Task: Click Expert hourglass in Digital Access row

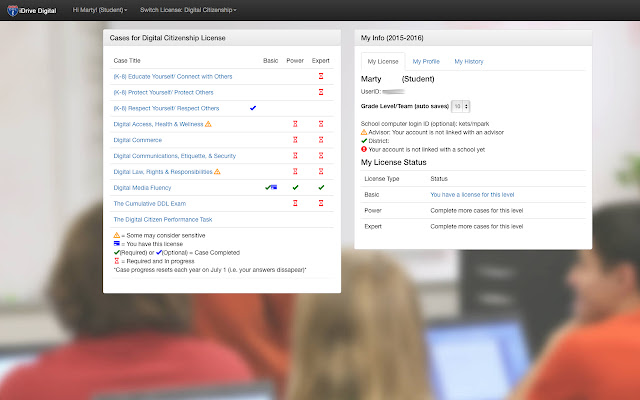Action: click(321, 124)
